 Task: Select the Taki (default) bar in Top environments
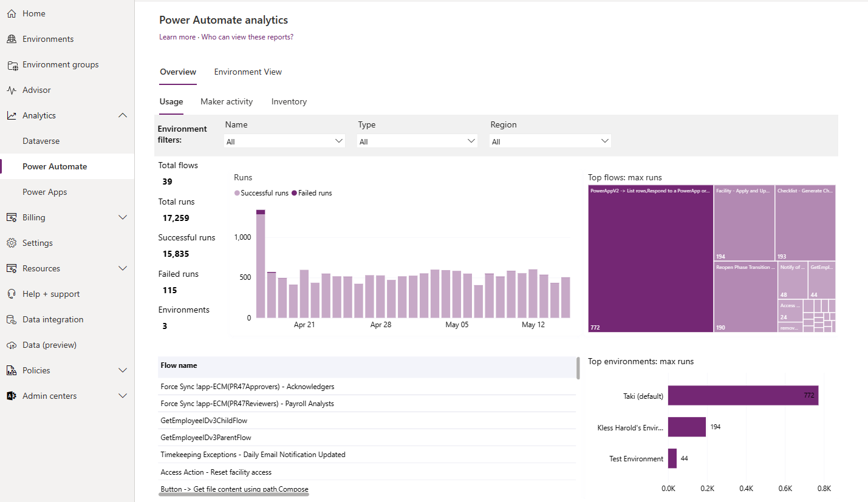[x=742, y=395]
